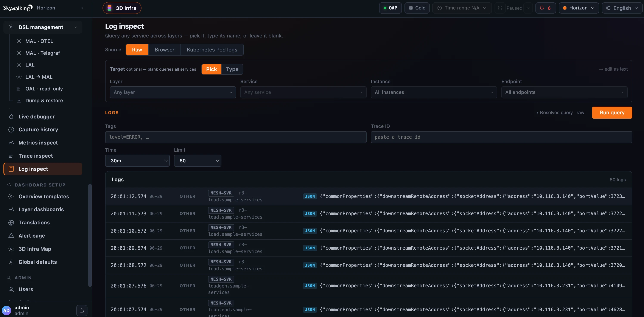
Task: Click the export icon beside admin
Action: tap(82, 310)
